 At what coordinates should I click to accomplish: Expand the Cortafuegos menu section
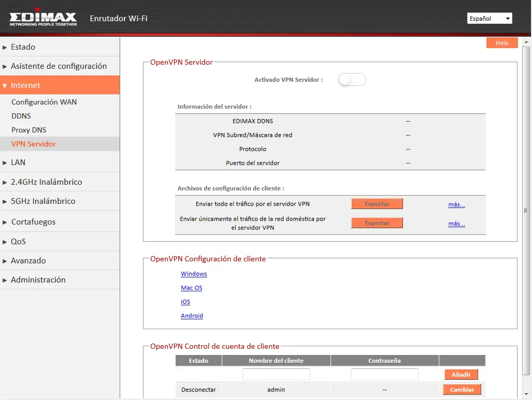point(33,222)
